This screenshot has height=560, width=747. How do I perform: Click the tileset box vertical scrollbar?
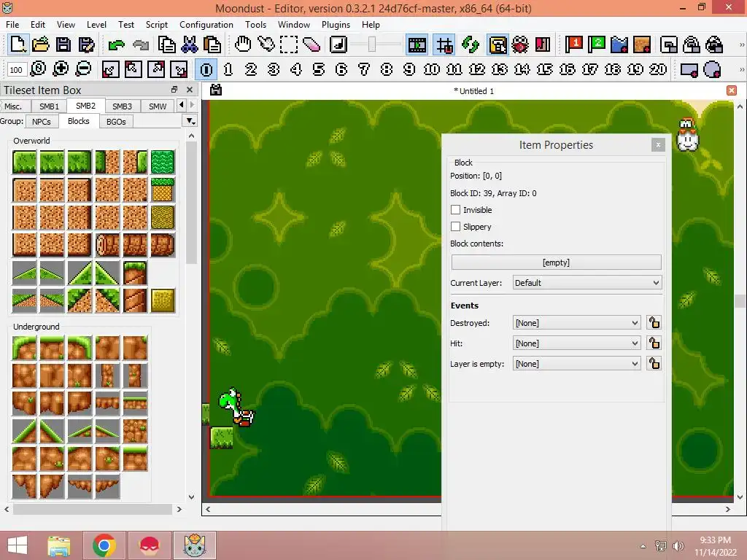(192, 203)
